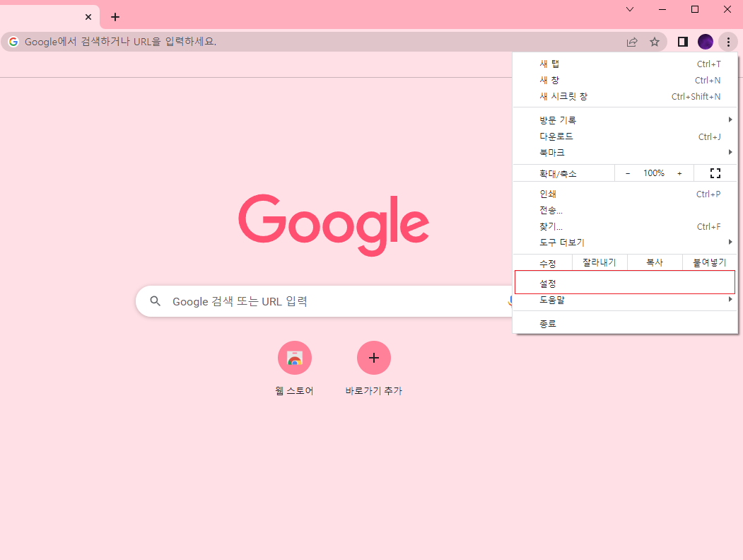Click the Google logo icon in the address bar
743x560 pixels.
click(x=13, y=42)
